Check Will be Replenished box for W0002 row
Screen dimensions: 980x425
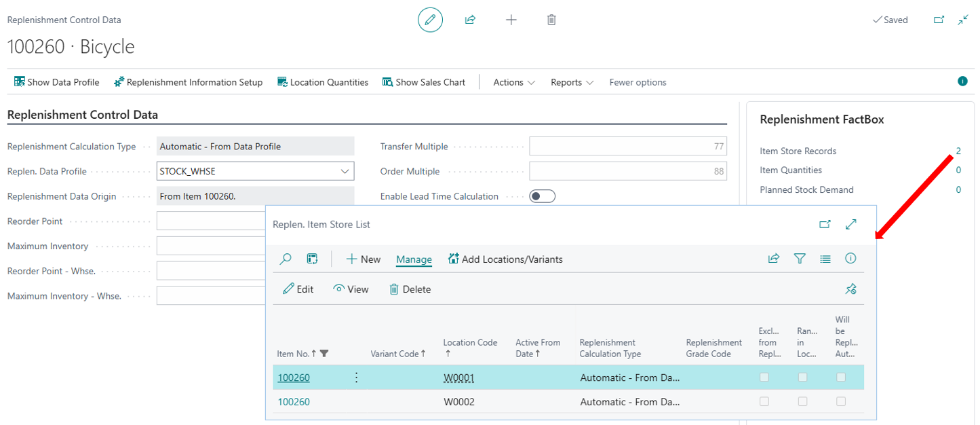[841, 402]
